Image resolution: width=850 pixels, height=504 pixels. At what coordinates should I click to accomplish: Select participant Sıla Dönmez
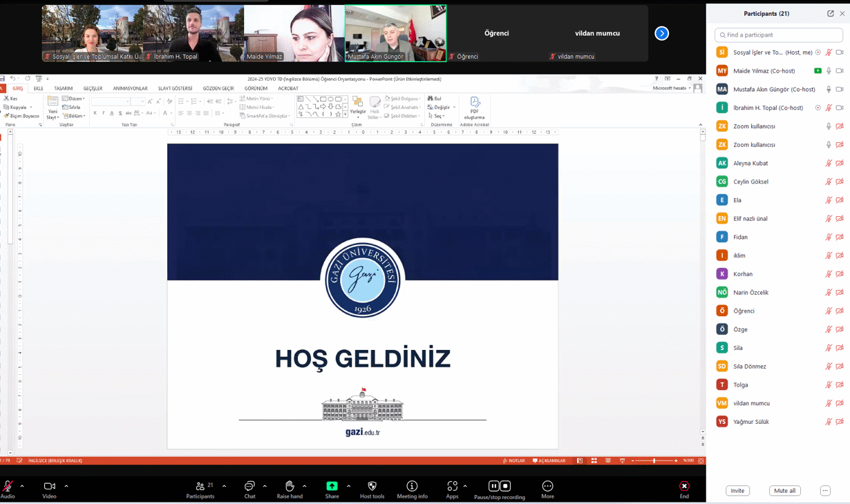click(x=778, y=367)
